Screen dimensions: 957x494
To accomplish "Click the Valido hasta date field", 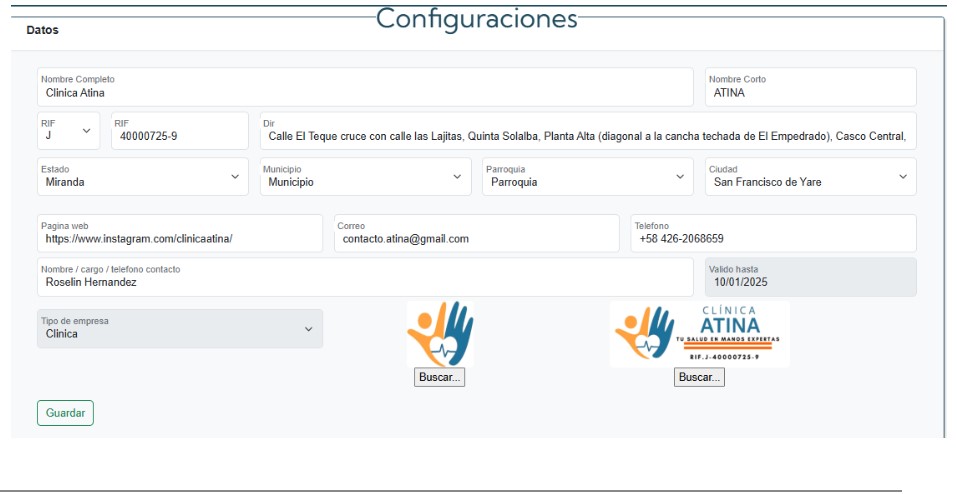I will tap(811, 277).
